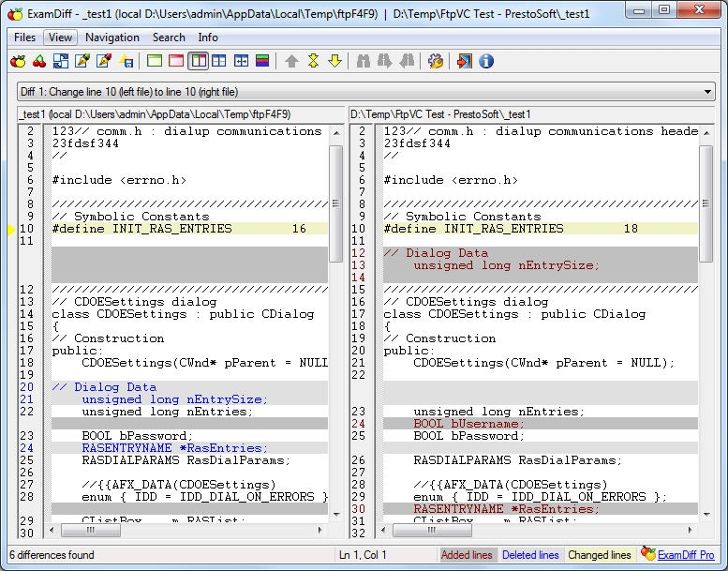Open the Search menu
Screen dimensions: 728x571
[169, 38]
